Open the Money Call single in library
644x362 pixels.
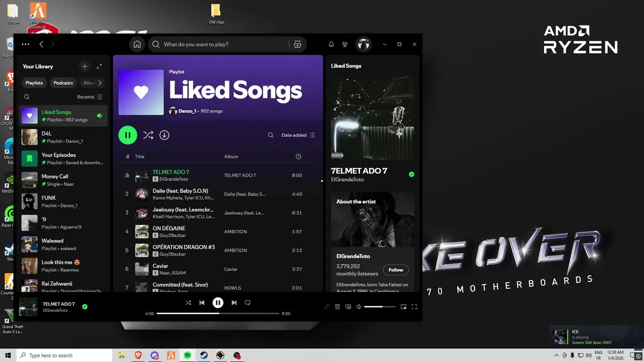[63, 180]
